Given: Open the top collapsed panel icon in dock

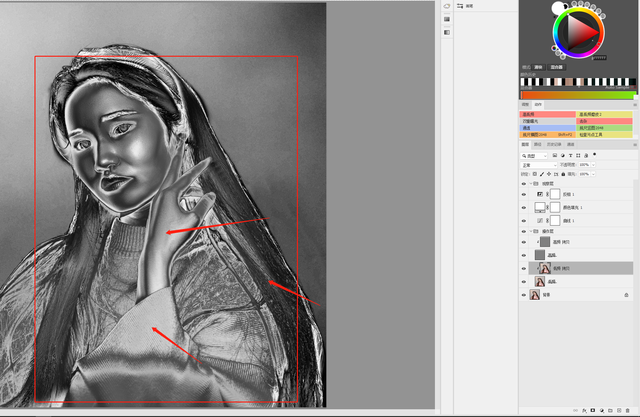Looking at the screenshot, I should click(447, 6).
